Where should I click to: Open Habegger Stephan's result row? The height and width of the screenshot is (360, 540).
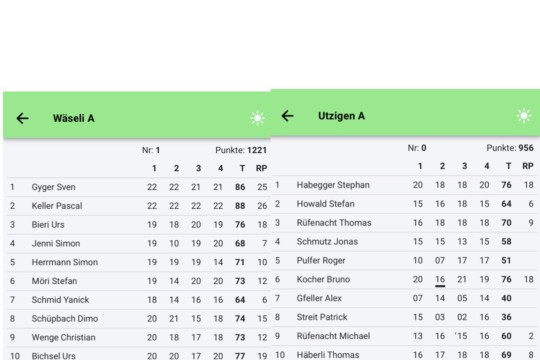[405, 185]
